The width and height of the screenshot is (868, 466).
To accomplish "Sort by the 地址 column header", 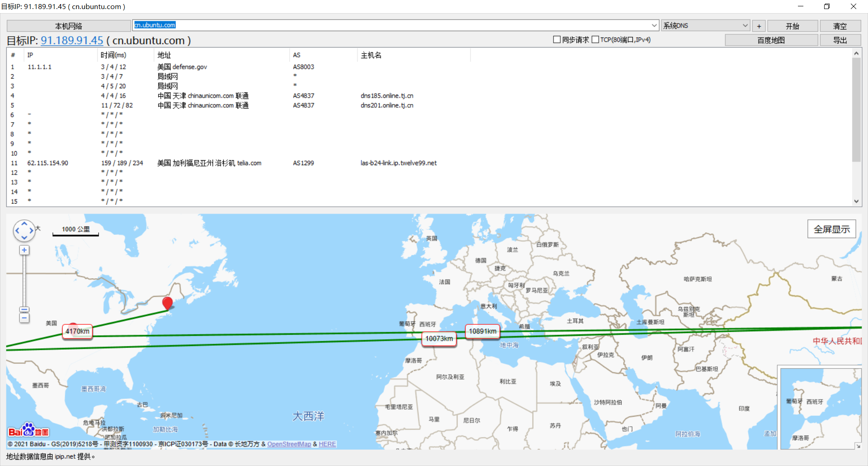I will tap(222, 55).
